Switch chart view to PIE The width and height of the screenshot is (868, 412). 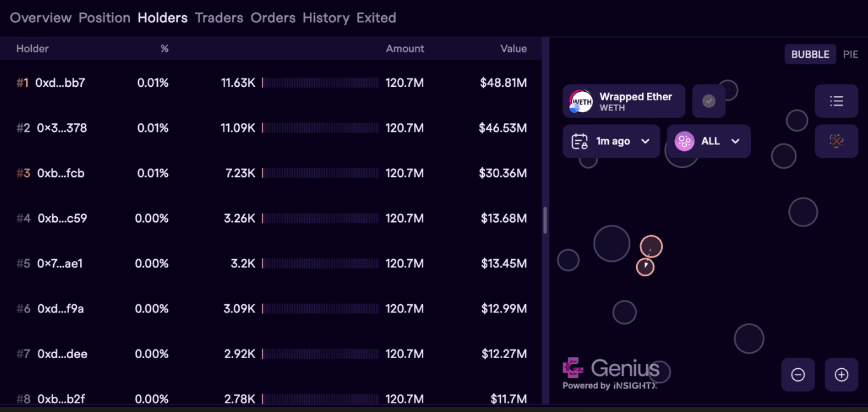pyautogui.click(x=850, y=55)
